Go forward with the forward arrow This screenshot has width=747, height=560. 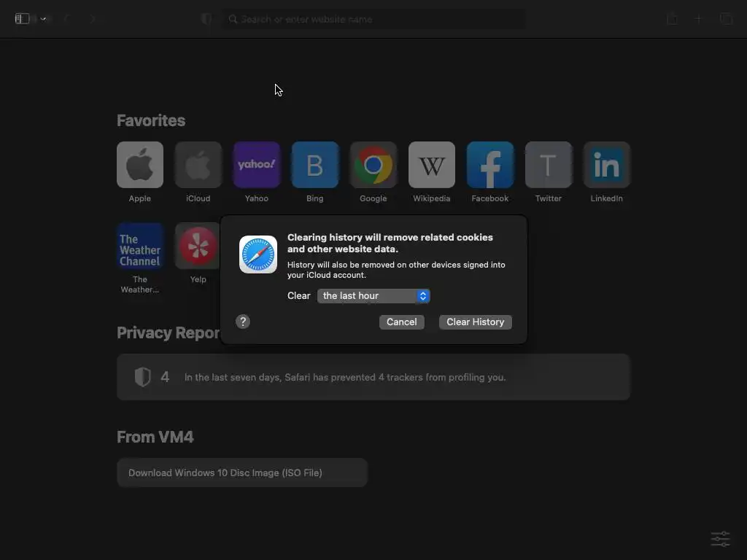pos(93,19)
